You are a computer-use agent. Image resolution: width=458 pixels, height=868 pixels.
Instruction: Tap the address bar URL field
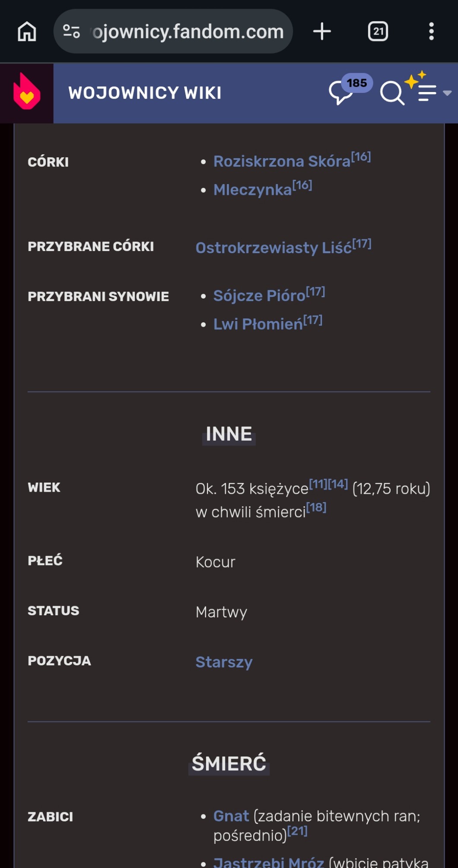point(188,32)
